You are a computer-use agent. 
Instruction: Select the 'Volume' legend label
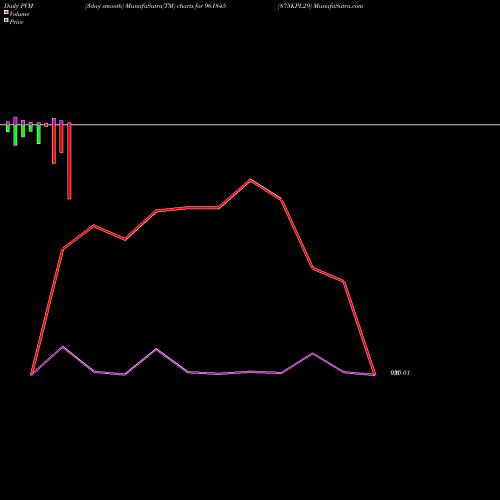click(x=19, y=14)
